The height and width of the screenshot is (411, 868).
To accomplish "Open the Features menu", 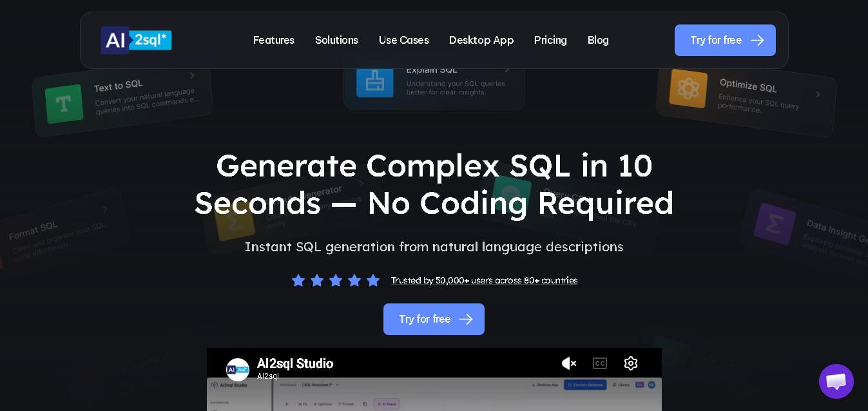I will coord(274,40).
